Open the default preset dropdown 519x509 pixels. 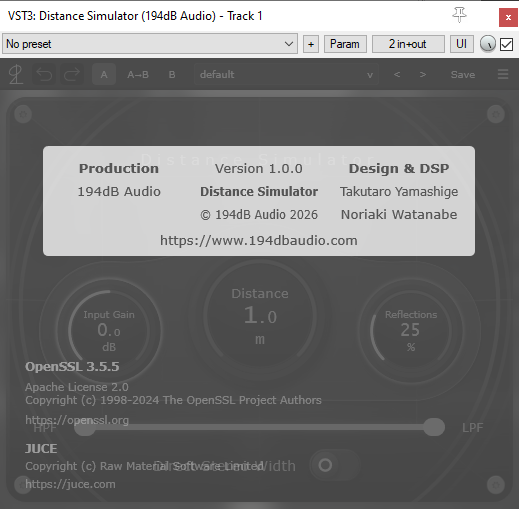coord(286,74)
